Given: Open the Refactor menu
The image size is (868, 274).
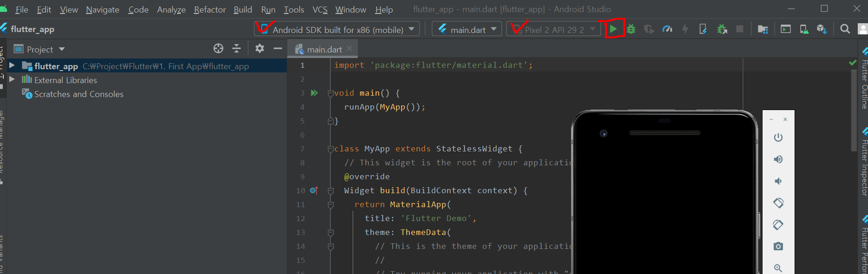Looking at the screenshot, I should [210, 9].
